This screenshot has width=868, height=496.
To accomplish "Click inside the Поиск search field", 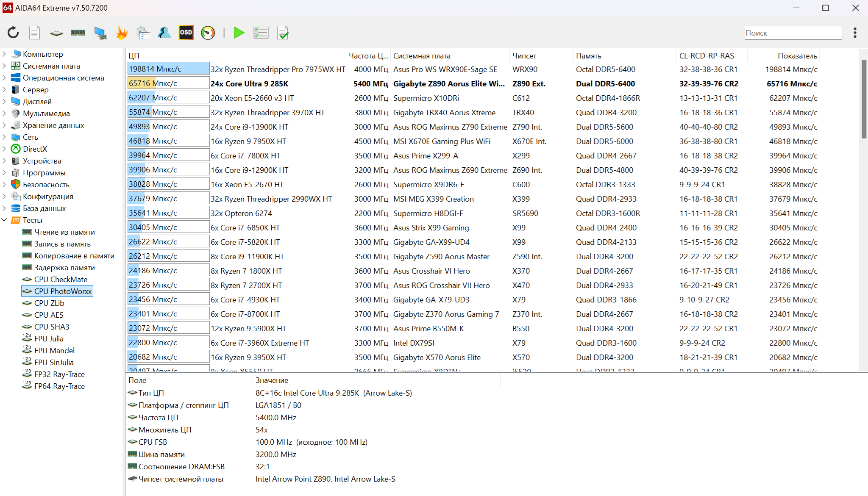I will [793, 33].
